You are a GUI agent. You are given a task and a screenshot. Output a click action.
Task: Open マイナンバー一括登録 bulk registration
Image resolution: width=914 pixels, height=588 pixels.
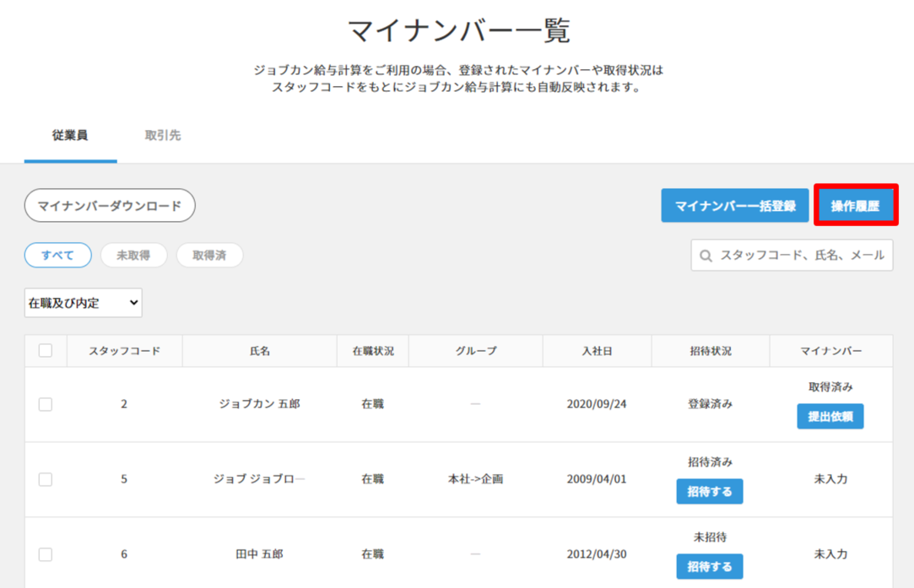[734, 206]
